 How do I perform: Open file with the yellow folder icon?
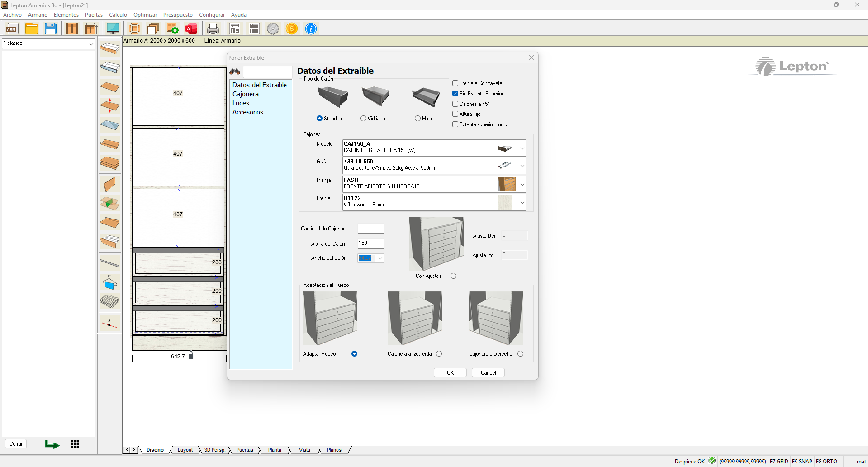click(32, 29)
